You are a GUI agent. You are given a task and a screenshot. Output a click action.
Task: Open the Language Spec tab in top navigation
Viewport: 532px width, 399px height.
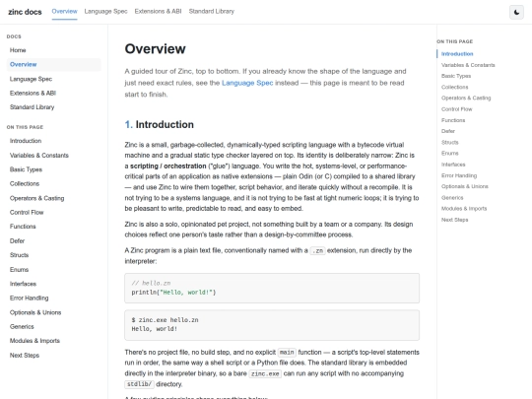(x=105, y=12)
